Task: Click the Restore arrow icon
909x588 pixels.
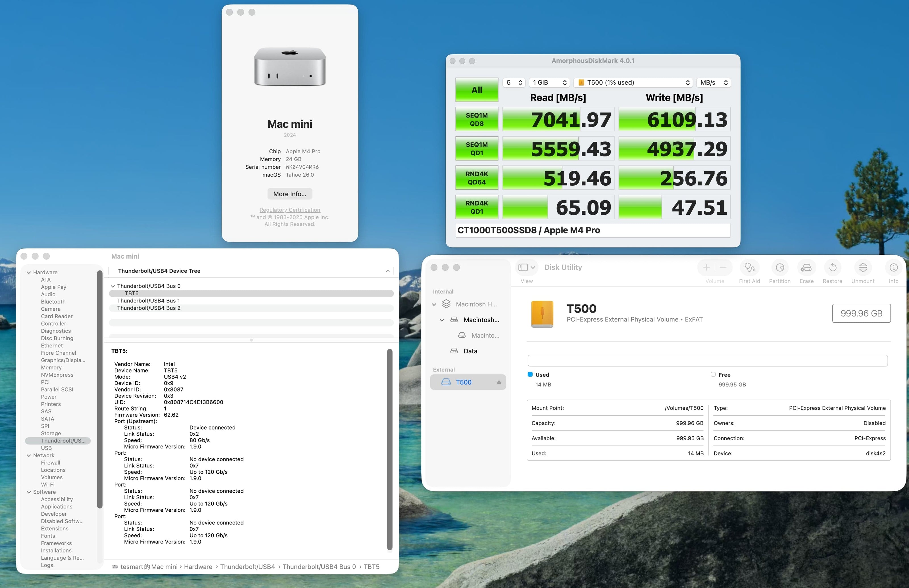Action: click(833, 268)
